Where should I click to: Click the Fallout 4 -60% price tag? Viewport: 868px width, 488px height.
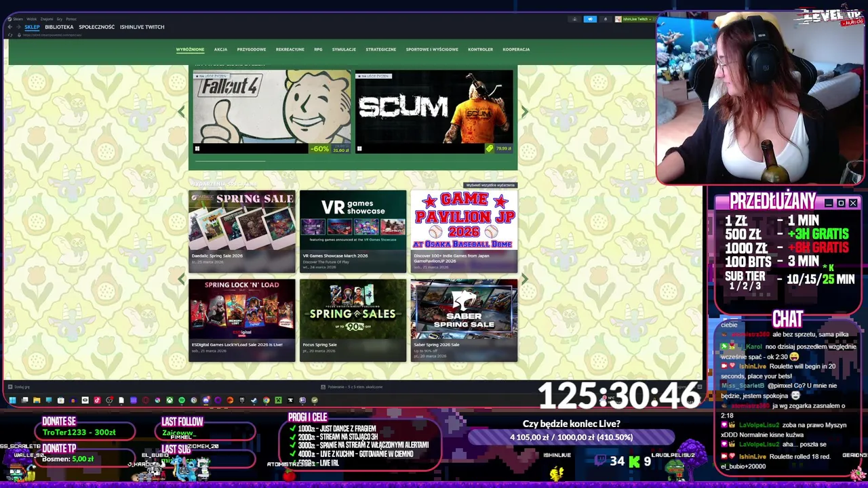(330, 149)
